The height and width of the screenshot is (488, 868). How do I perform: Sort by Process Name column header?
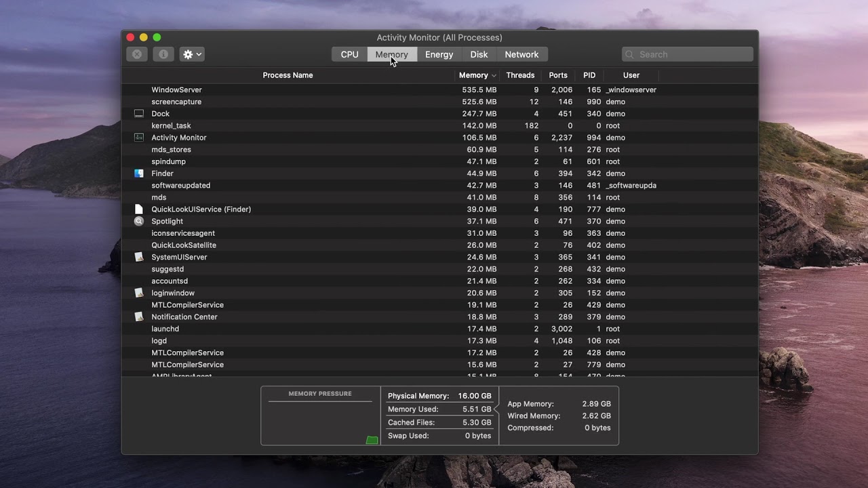pos(288,75)
